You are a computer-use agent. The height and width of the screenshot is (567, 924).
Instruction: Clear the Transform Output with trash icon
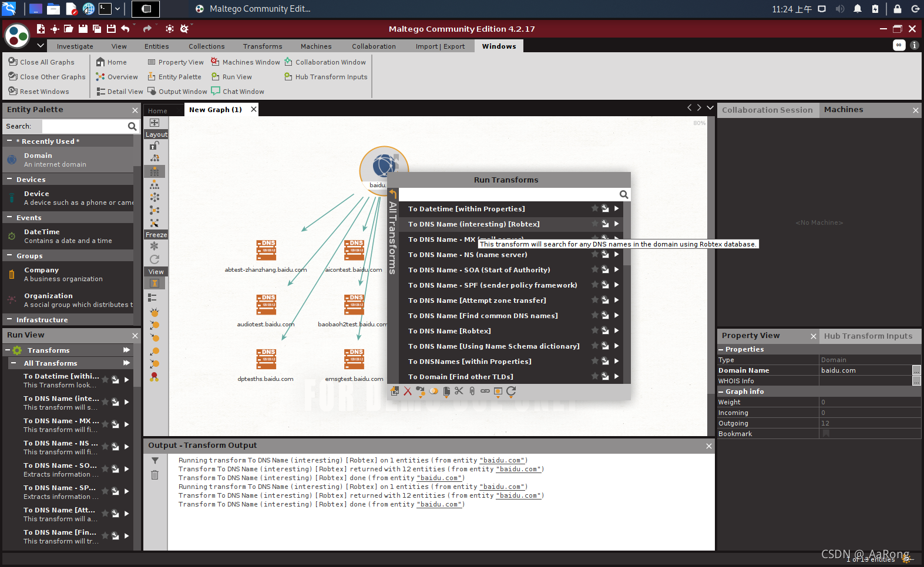click(x=155, y=475)
